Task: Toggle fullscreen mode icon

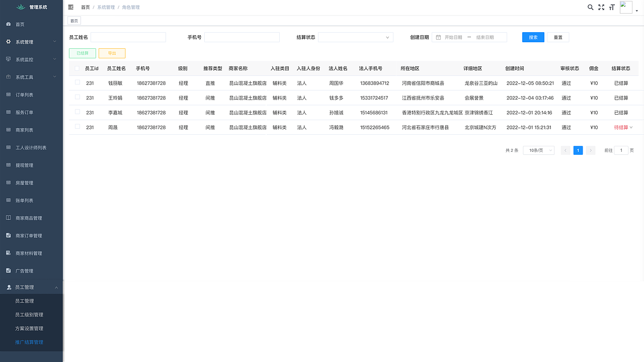Action: 601,7
